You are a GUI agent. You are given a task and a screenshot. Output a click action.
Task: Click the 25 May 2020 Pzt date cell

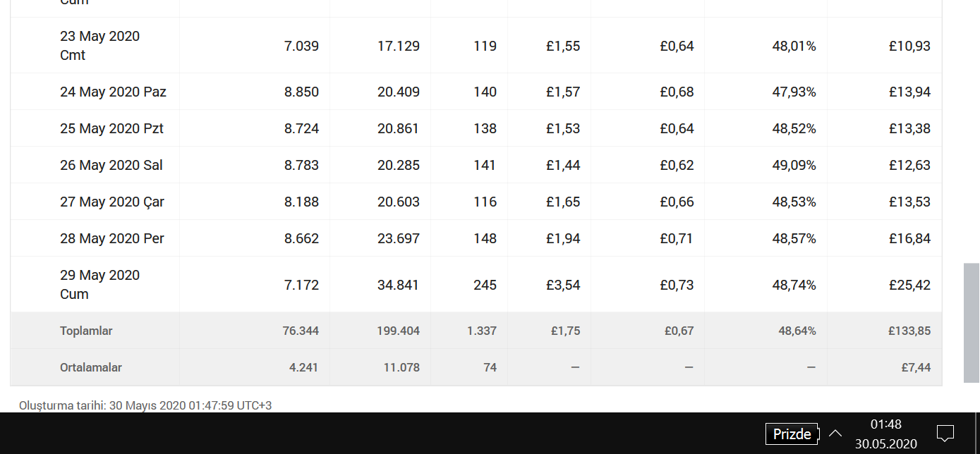[111, 128]
